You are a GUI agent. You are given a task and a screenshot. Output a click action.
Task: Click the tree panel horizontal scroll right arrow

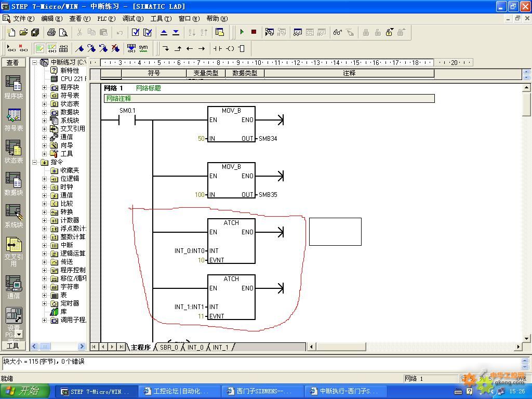click(82, 347)
